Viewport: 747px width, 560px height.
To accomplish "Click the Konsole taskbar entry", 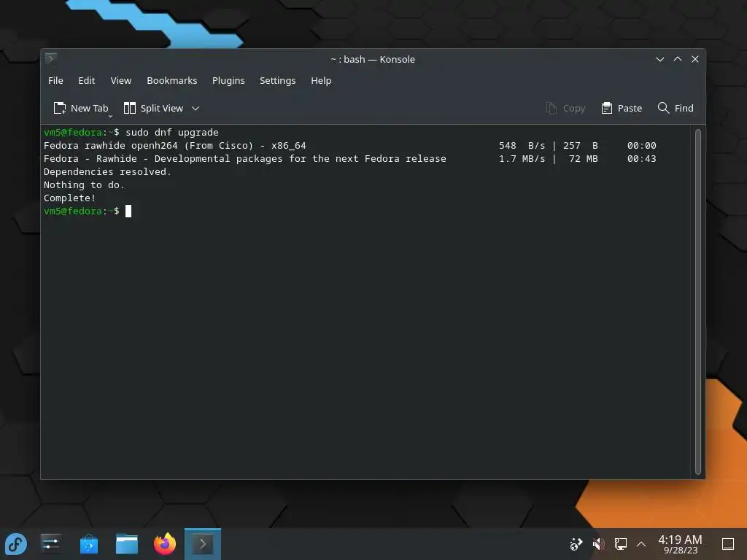I will [203, 544].
